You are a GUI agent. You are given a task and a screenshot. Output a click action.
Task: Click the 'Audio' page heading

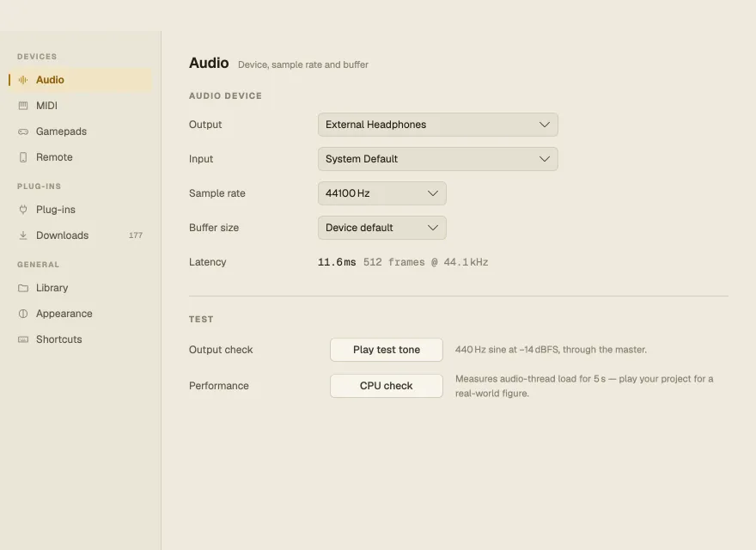(x=209, y=64)
